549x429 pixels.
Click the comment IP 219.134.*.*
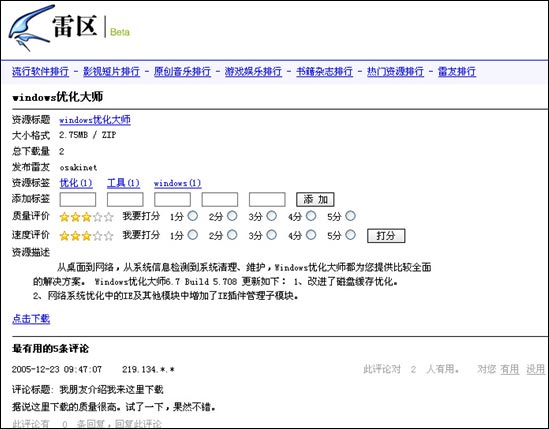[148, 369]
